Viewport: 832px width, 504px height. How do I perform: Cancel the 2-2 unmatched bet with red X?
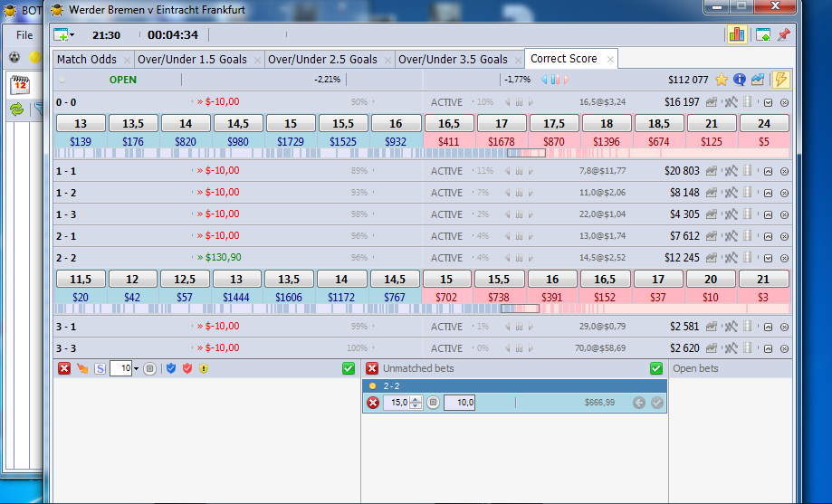(373, 403)
